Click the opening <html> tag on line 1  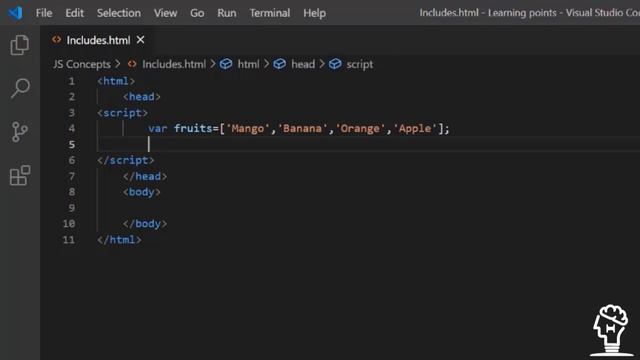coord(116,81)
